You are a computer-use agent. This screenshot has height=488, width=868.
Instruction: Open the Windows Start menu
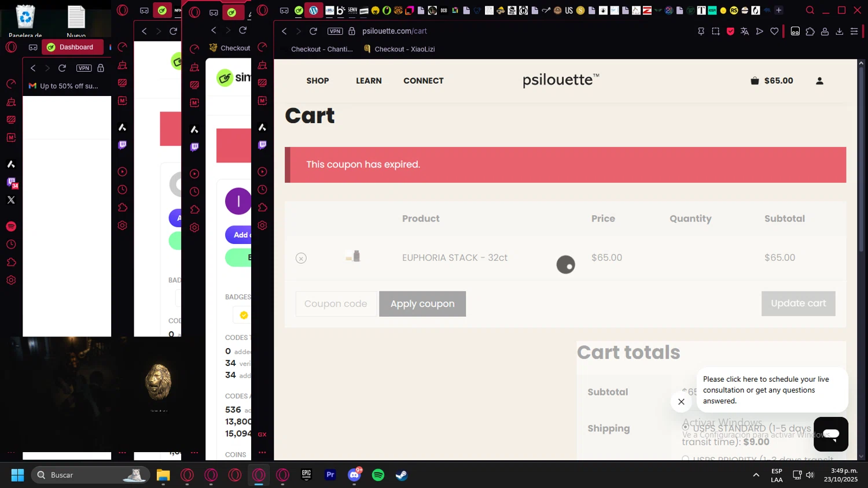(x=17, y=475)
